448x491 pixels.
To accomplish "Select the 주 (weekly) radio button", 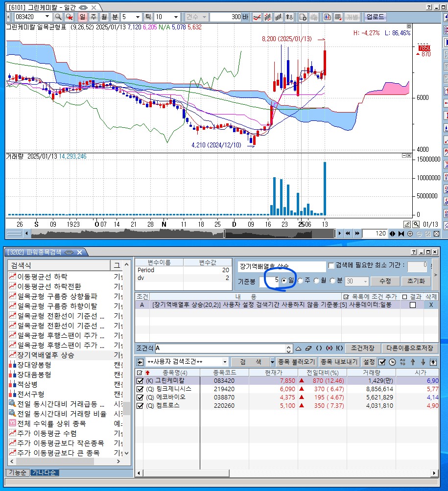I will coord(300,281).
